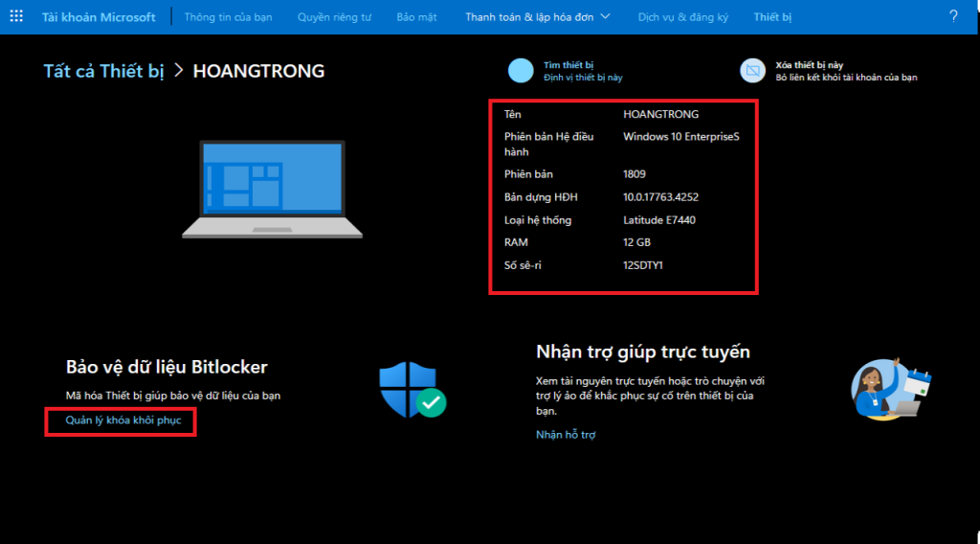
Task: Select OS build value 10.0.17763.4252
Action: coord(660,197)
